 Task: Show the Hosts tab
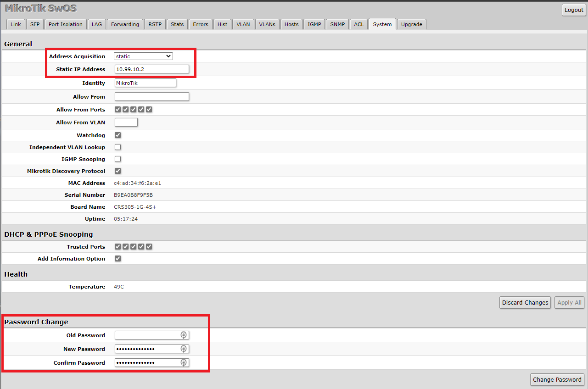click(291, 24)
